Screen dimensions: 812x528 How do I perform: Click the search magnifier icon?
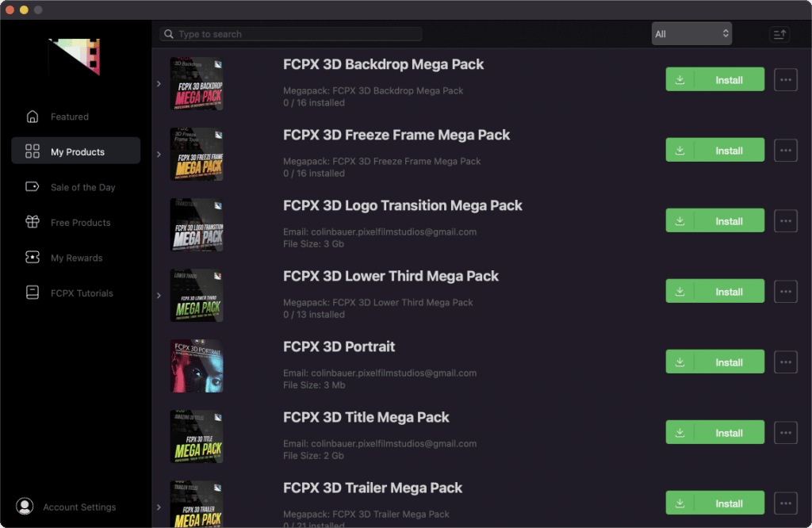coord(169,33)
